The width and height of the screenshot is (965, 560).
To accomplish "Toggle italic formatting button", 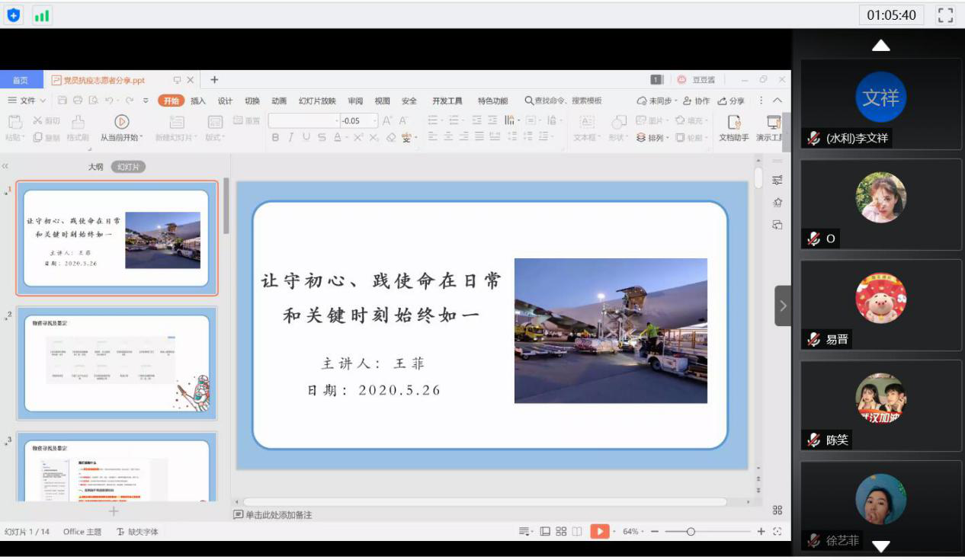I will [x=290, y=137].
